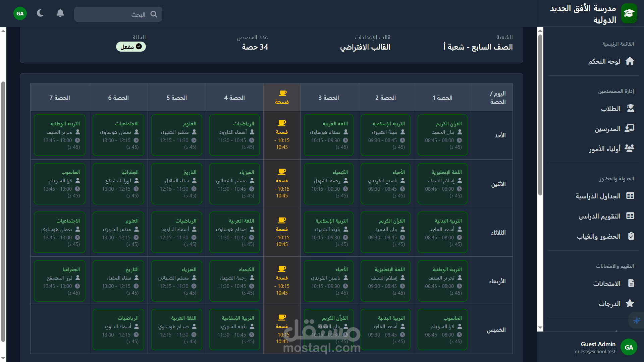Viewport: 644px width, 362px height.
Task: Click the search input field
Action: pyautogui.click(x=114, y=14)
